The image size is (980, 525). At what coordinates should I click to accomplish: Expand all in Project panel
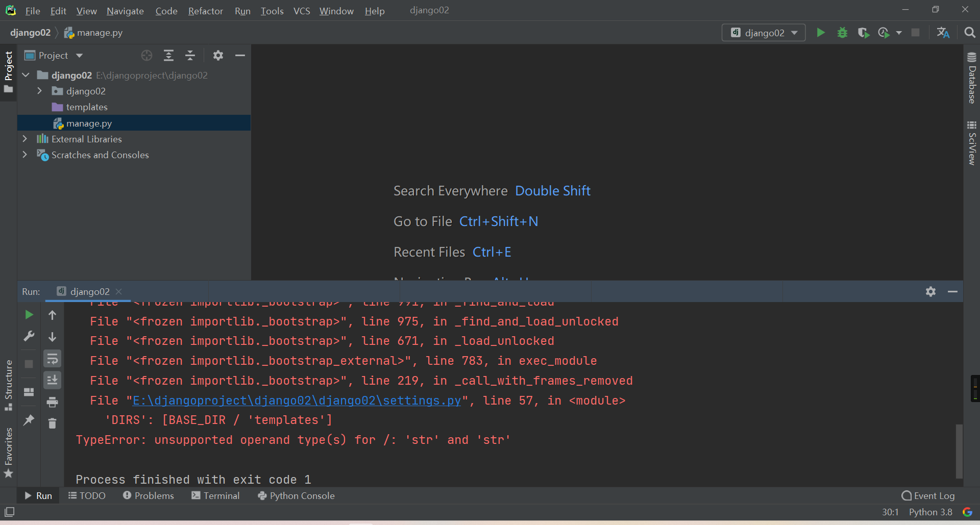tap(168, 56)
